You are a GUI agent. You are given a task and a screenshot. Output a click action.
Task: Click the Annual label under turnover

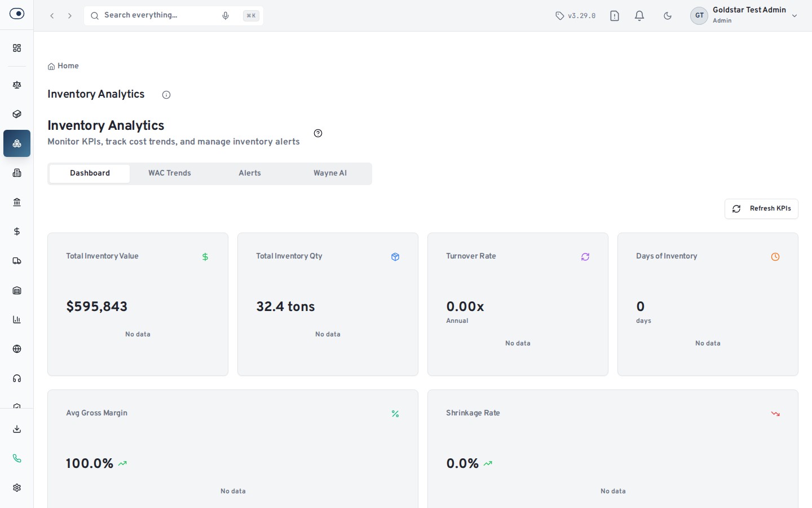(x=457, y=321)
